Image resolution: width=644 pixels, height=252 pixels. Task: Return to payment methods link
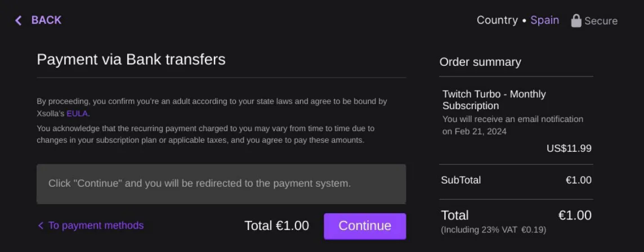click(96, 226)
